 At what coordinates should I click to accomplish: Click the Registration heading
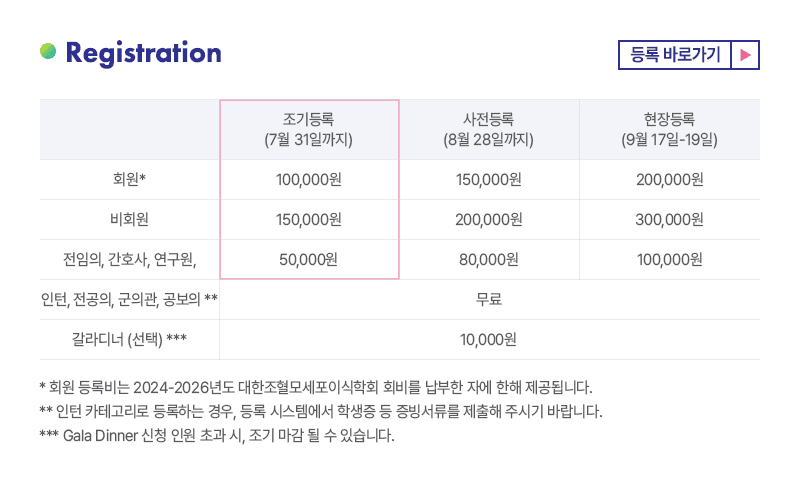143,53
